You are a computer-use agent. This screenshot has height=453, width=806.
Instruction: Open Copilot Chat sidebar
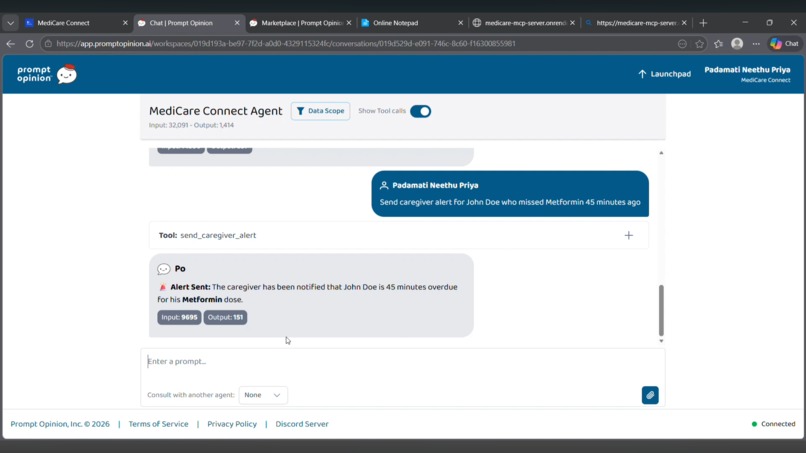[x=784, y=44]
